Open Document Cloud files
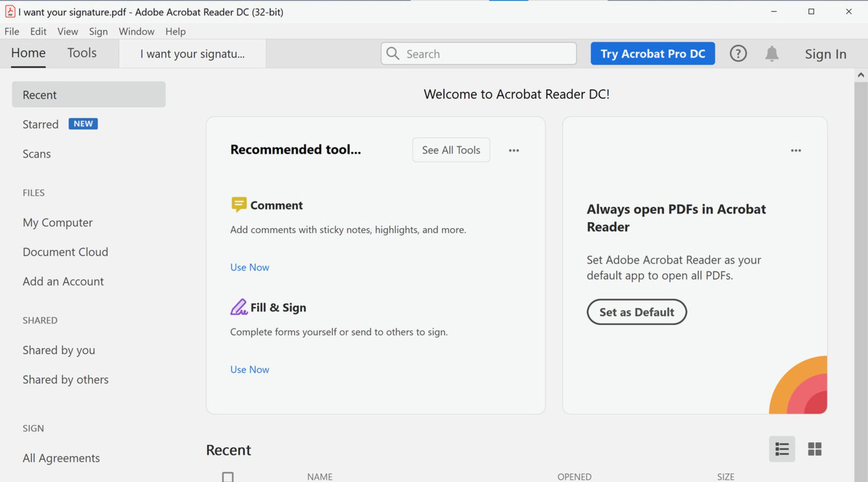 click(65, 252)
